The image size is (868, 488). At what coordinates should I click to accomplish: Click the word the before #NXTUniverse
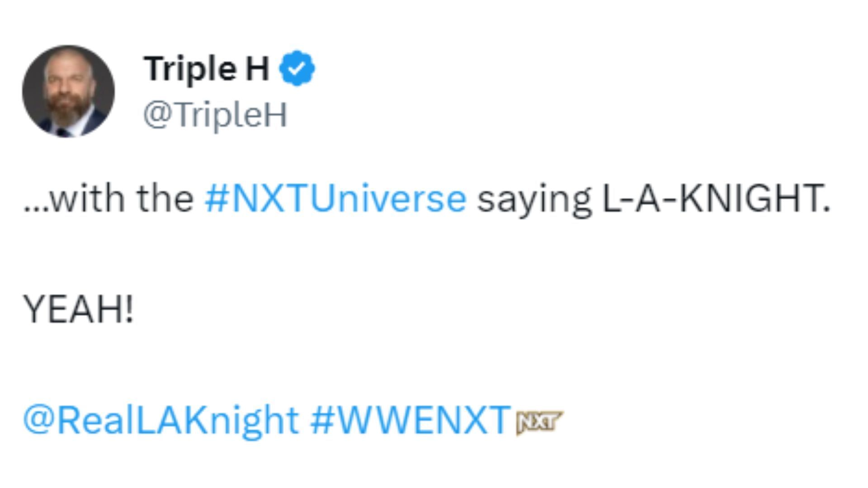(x=165, y=198)
